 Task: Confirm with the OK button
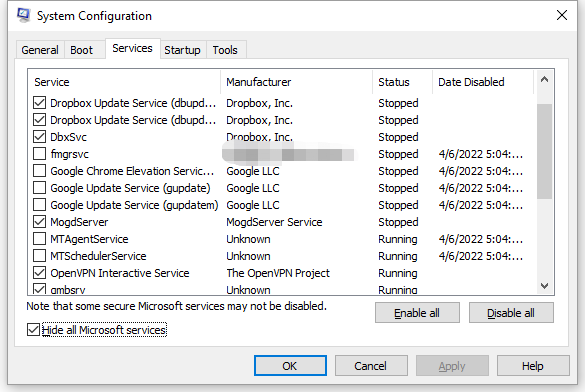pyautogui.click(x=290, y=366)
